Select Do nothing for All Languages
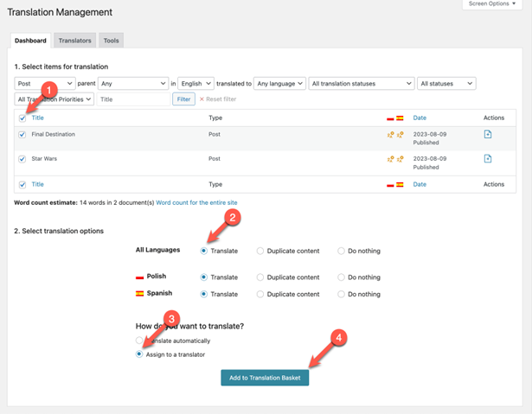532x414 pixels. point(341,251)
